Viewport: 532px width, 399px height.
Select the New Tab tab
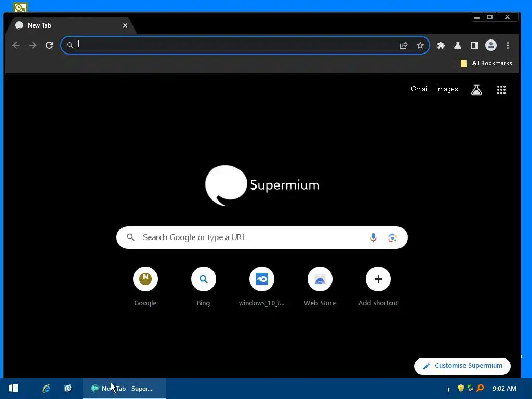tap(71, 25)
